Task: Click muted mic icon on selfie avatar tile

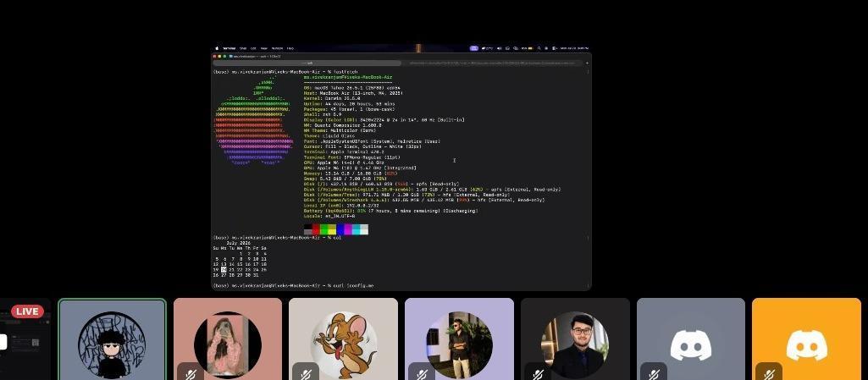Action: [191, 373]
